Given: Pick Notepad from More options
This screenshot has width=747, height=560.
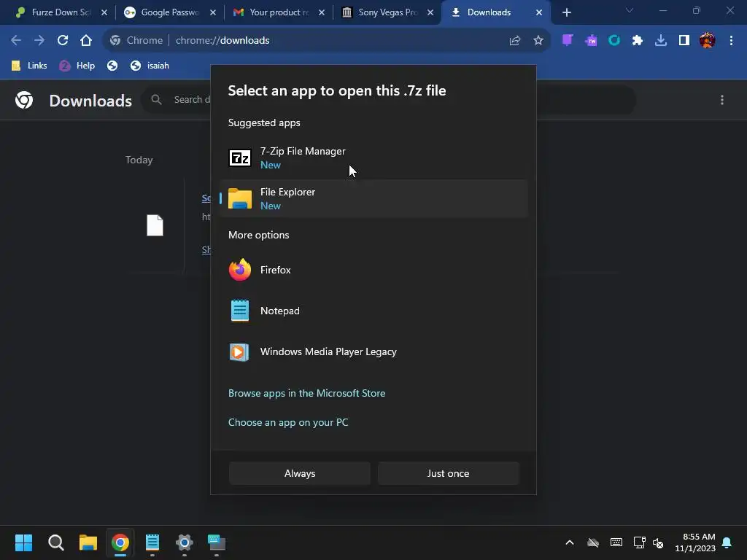Looking at the screenshot, I should (373, 311).
